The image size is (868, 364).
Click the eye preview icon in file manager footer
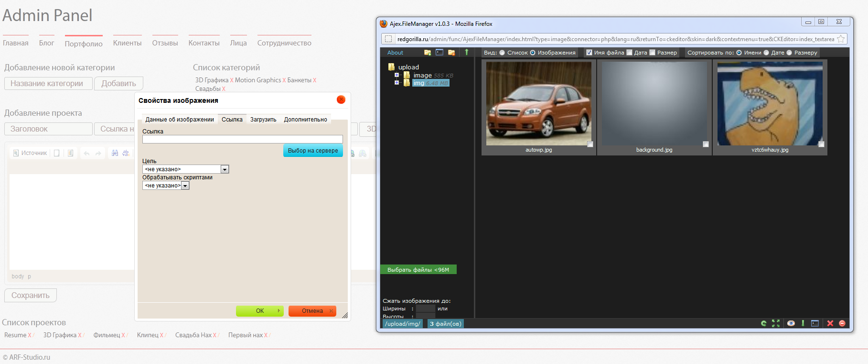click(791, 323)
